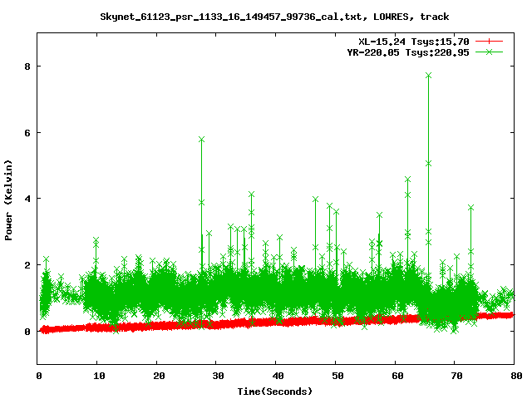Click the Time(Seconds) x-axis label
532x399 pixels.
[x=275, y=391]
